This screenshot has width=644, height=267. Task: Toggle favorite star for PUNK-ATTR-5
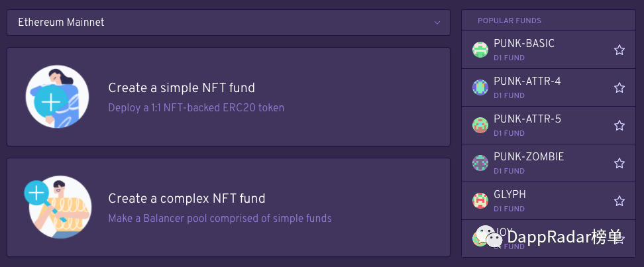619,125
